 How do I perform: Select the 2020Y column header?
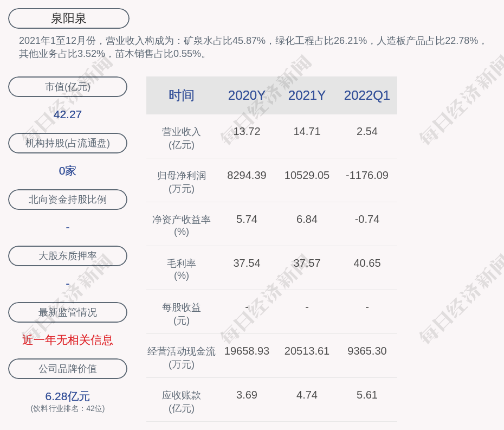point(247,95)
